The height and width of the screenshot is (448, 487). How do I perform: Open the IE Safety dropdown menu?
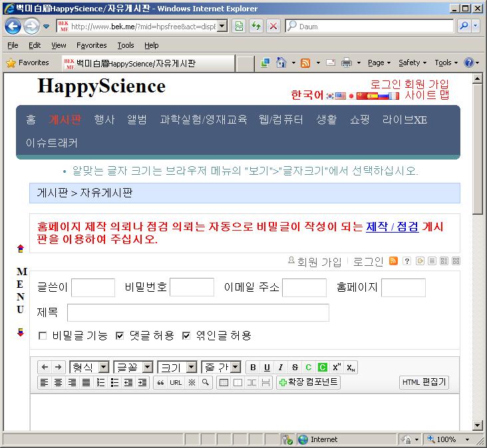pyautogui.click(x=412, y=62)
